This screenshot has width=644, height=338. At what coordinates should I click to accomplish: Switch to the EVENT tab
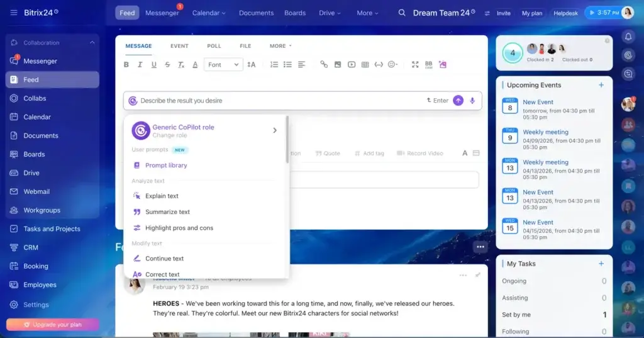pyautogui.click(x=179, y=46)
